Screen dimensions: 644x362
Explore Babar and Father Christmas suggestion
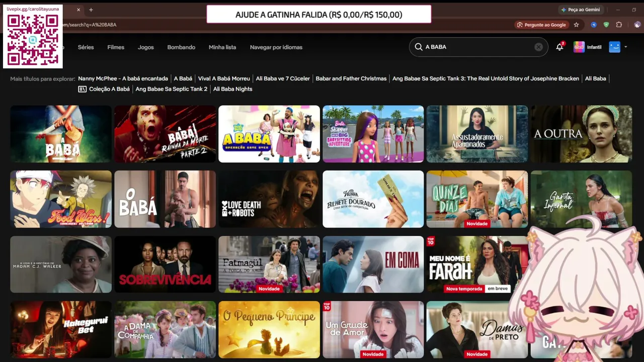351,78
